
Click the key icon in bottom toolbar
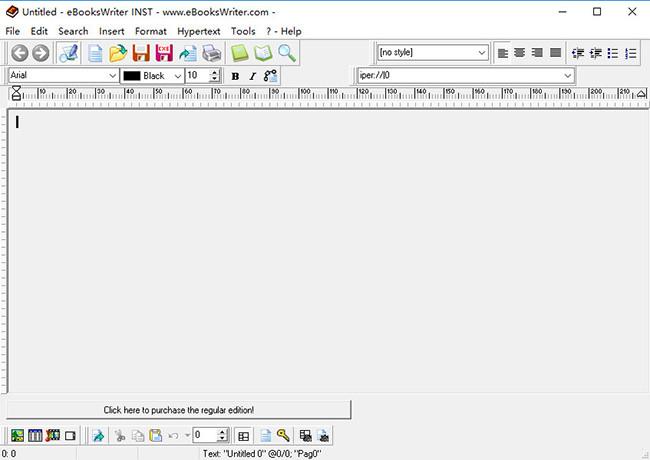(x=283, y=436)
